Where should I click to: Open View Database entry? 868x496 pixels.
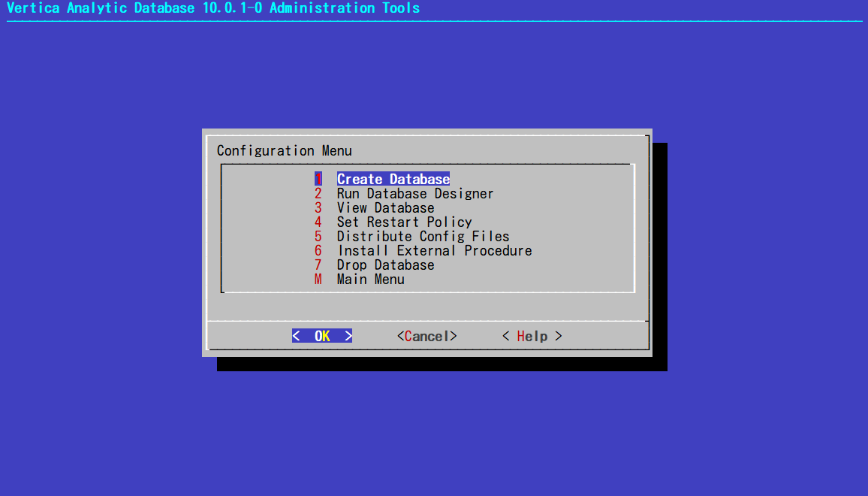pyautogui.click(x=385, y=208)
